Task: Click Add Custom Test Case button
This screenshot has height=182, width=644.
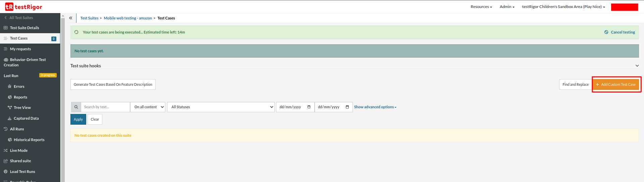Action: point(616,84)
